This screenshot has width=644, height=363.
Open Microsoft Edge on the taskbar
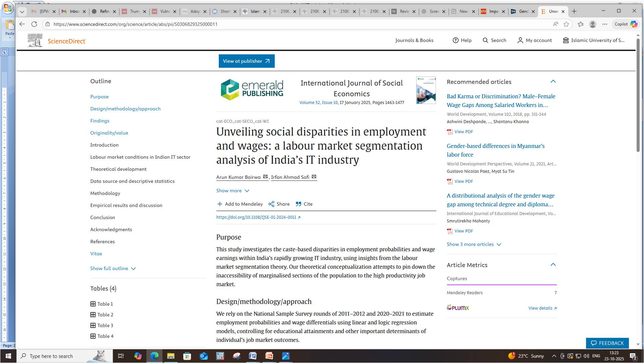click(154, 356)
